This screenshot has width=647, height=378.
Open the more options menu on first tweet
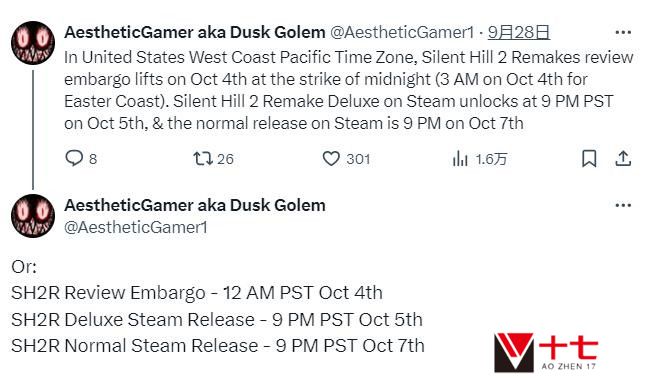pyautogui.click(x=623, y=32)
